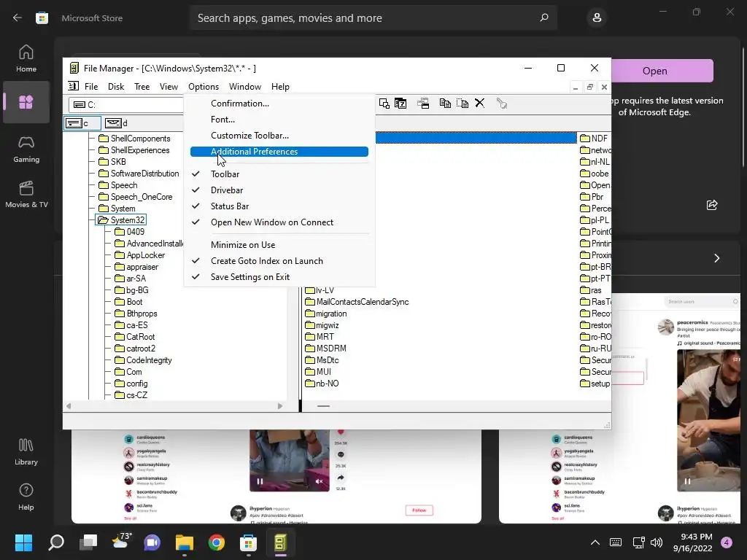Click the overlapping-windows icon in File Manager toolbar
747x560 pixels.
[x=384, y=103]
